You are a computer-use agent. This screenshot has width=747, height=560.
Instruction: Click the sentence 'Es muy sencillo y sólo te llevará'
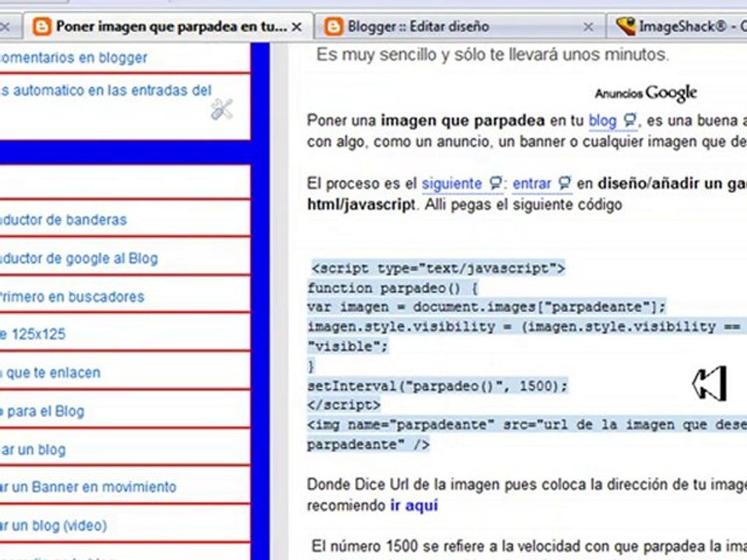click(x=493, y=54)
